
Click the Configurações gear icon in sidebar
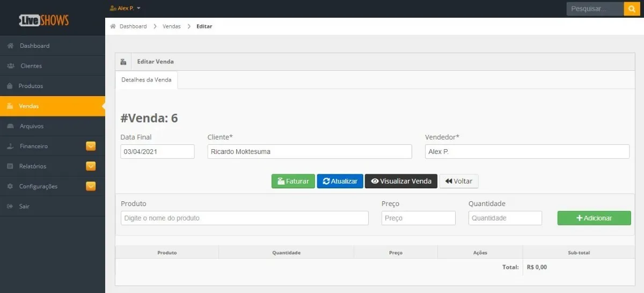[10, 186]
